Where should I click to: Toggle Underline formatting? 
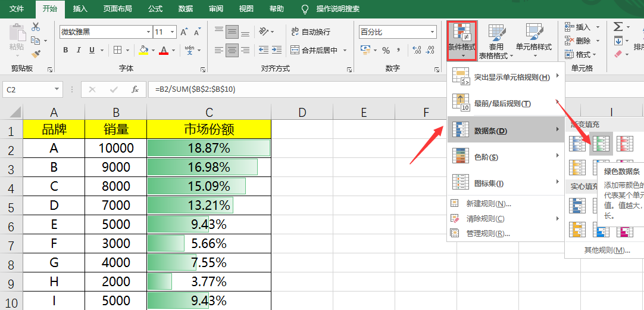[x=91, y=50]
